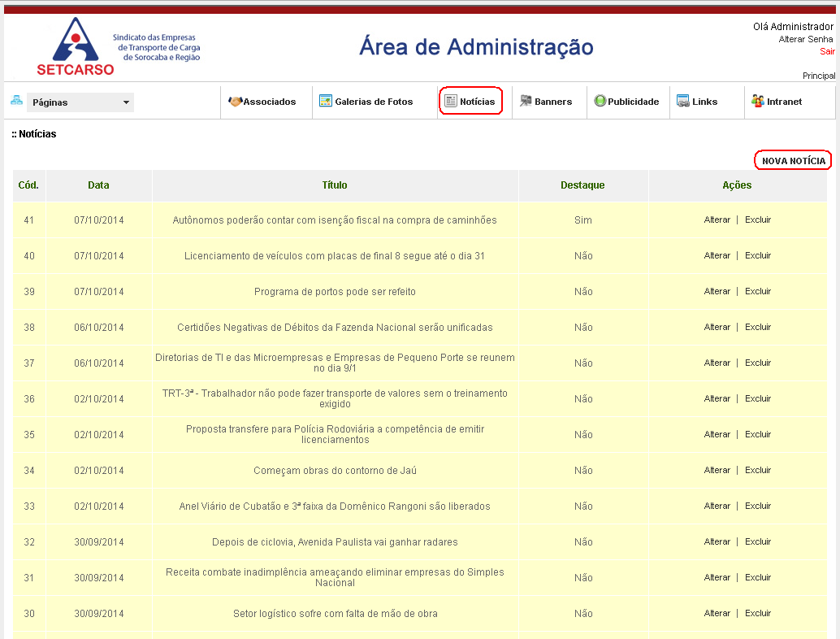Click the Intranet people icon
This screenshot has height=639, width=840.
[757, 101]
